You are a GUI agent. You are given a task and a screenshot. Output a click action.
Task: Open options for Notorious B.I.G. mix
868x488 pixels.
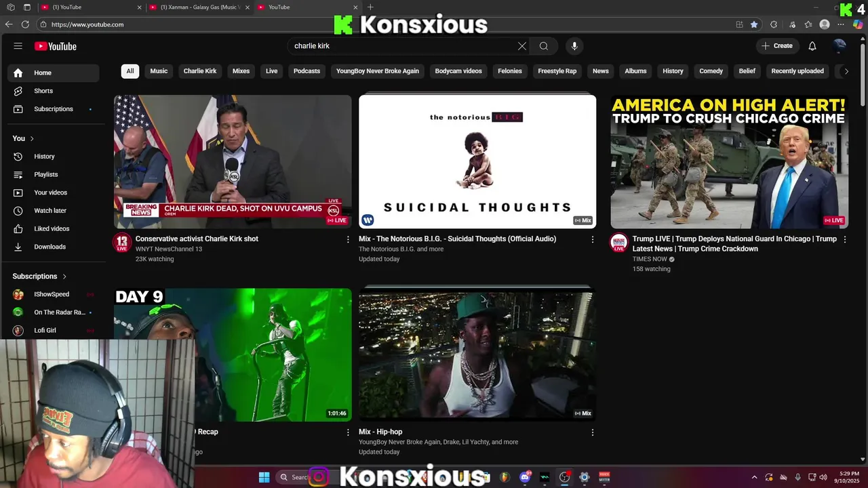pos(593,239)
